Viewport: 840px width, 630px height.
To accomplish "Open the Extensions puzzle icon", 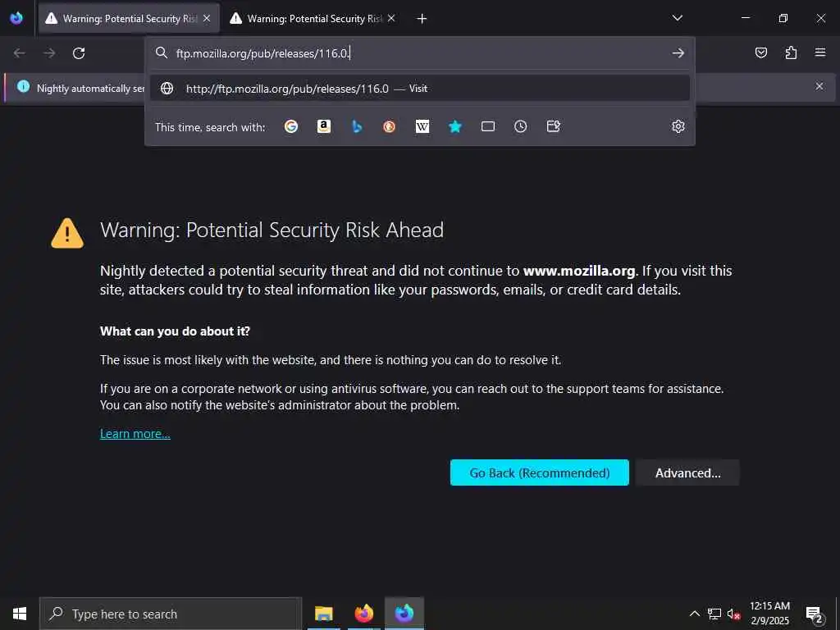I will pos(791,52).
